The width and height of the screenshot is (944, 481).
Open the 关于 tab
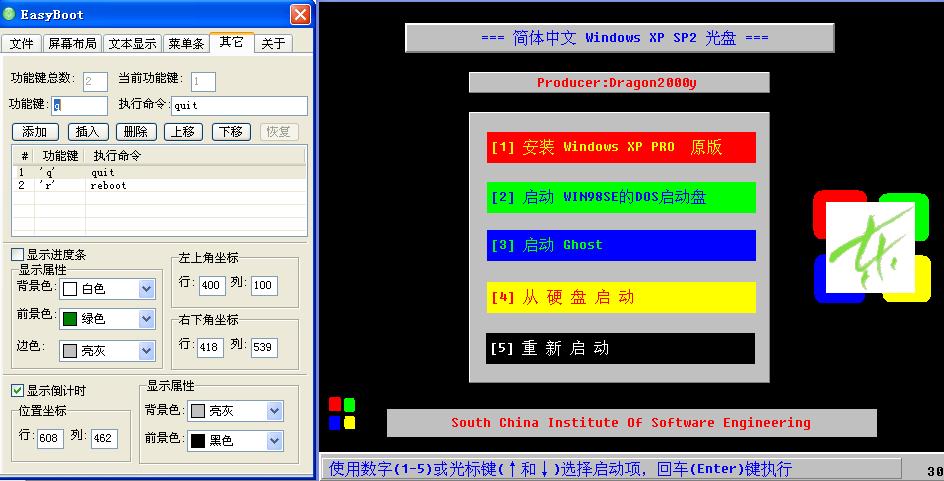tap(273, 43)
